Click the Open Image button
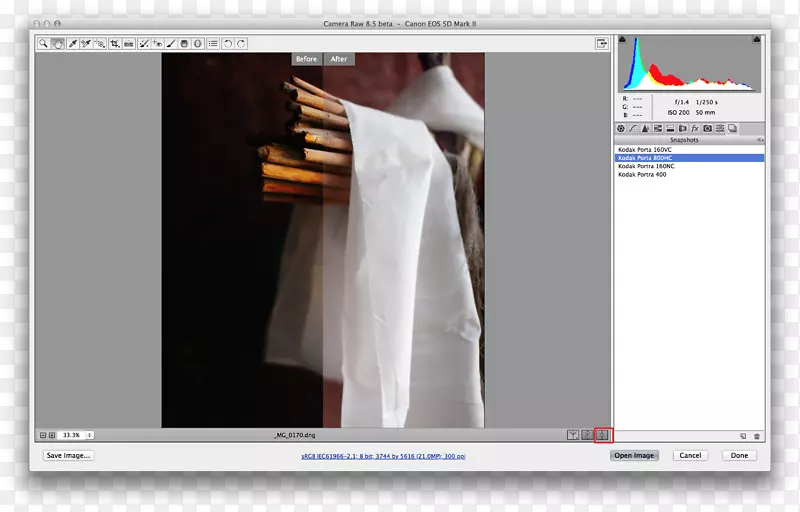800x512 pixels. tap(634, 455)
